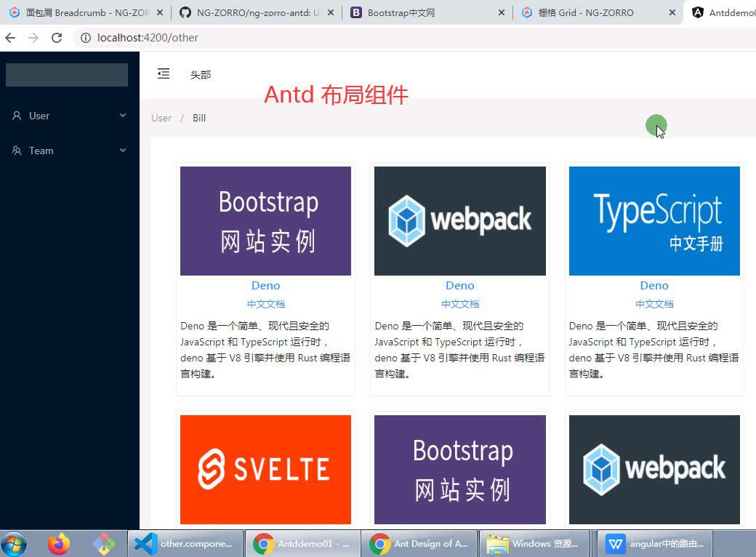
Task: Expand the Team submenu chevron
Action: 123,150
